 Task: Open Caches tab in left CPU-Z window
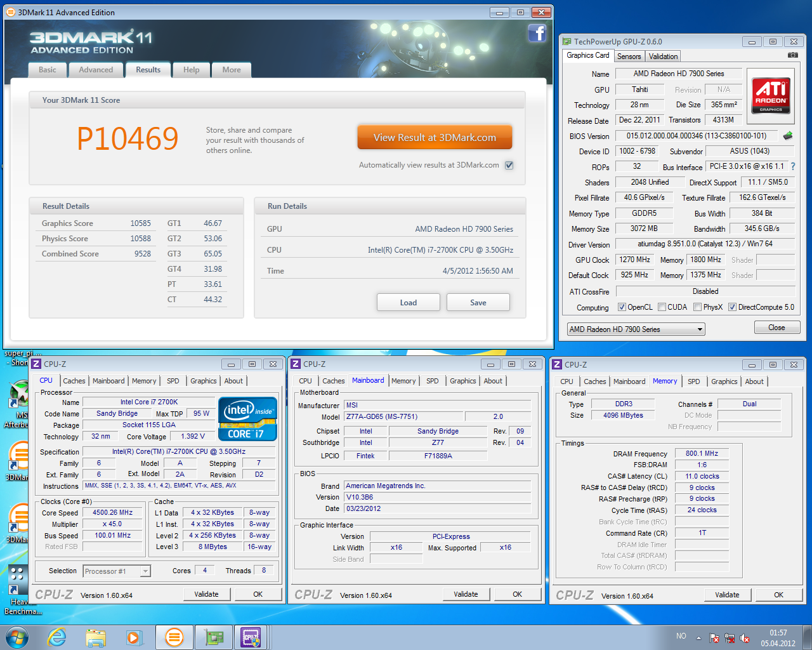point(74,381)
